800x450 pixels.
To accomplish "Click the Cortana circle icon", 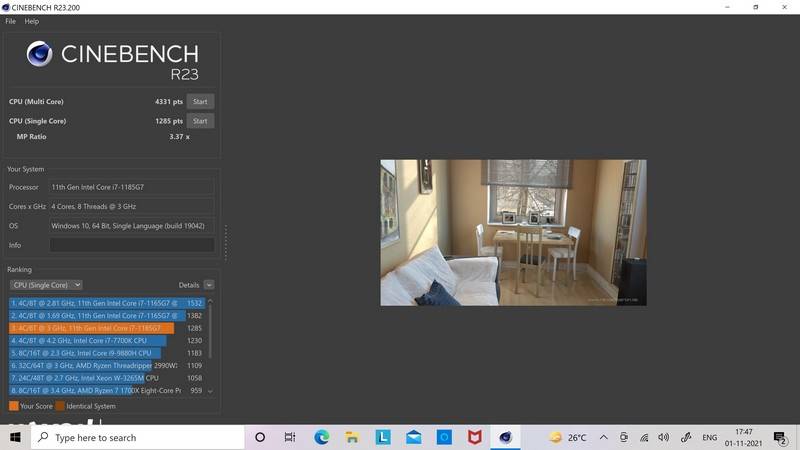I will pos(260,438).
